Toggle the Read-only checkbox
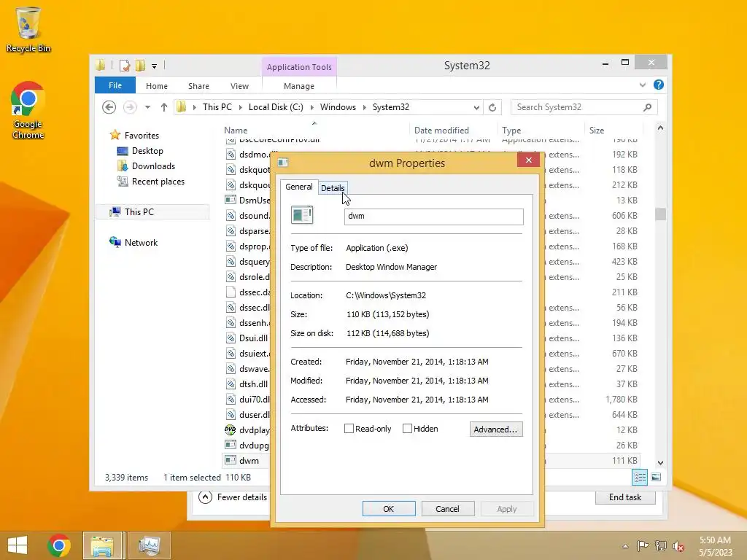The image size is (747, 560). coord(349,429)
